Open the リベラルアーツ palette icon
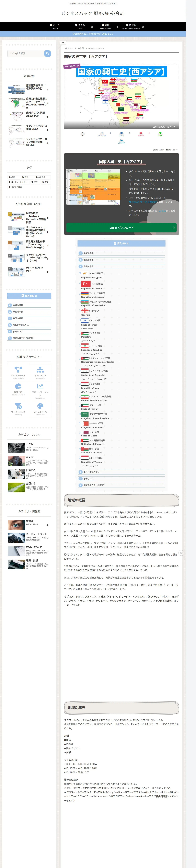This screenshot has height=868, width=196. [x=40, y=406]
